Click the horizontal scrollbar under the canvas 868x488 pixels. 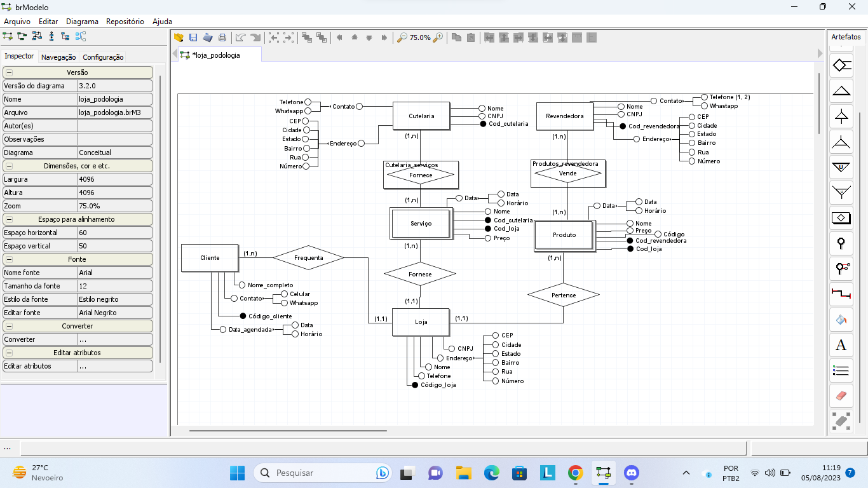(x=288, y=431)
